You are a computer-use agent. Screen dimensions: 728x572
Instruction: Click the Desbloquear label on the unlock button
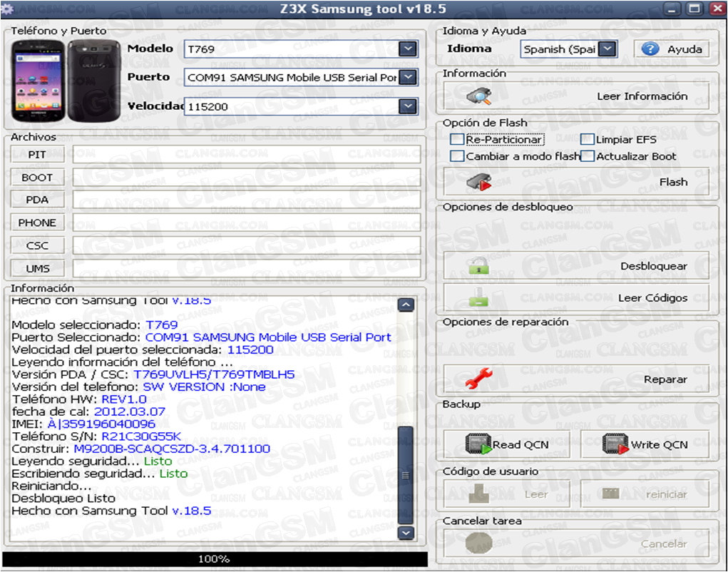pyautogui.click(x=654, y=266)
